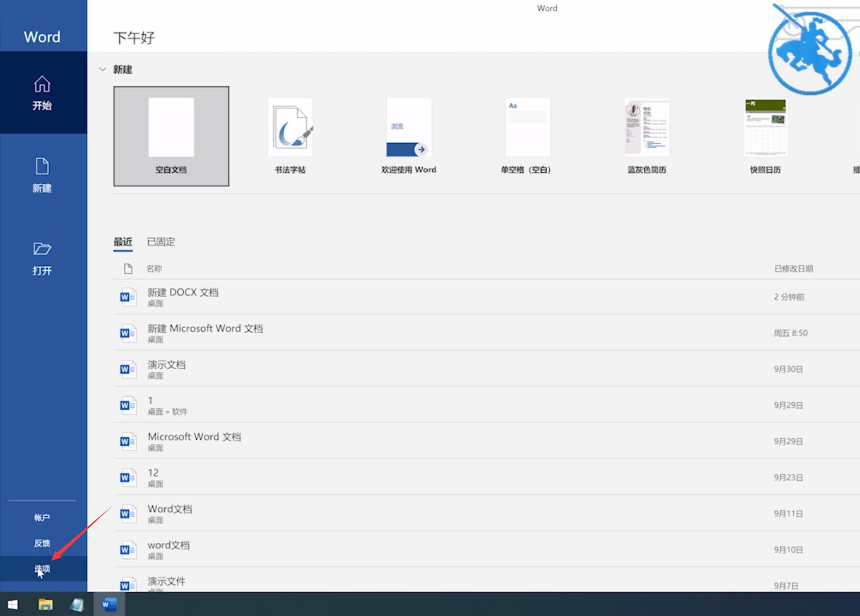This screenshot has width=860, height=616.
Task: Click the Word icon of 新建 DOCX 文档
Action: click(x=127, y=297)
